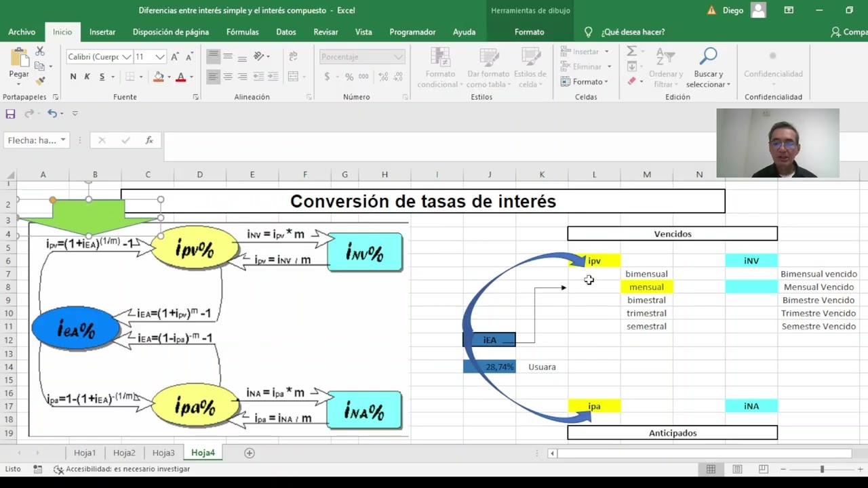Open the font color dropdown arrow
Screen dimensions: 868x488
[191, 77]
